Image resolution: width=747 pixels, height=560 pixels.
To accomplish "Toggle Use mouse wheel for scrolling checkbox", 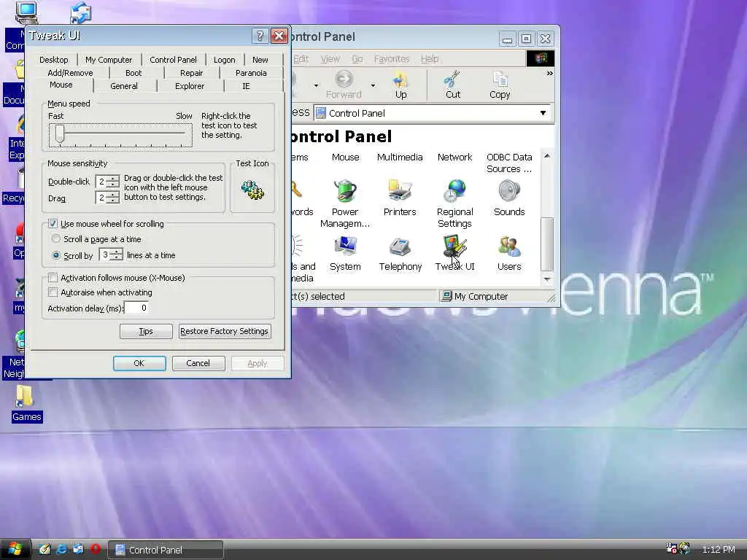I will click(53, 223).
